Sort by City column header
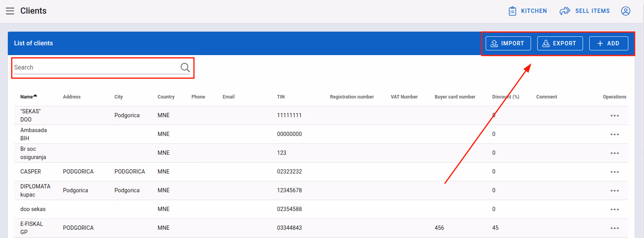Image resolution: width=644 pixels, height=238 pixels. pyautogui.click(x=118, y=97)
